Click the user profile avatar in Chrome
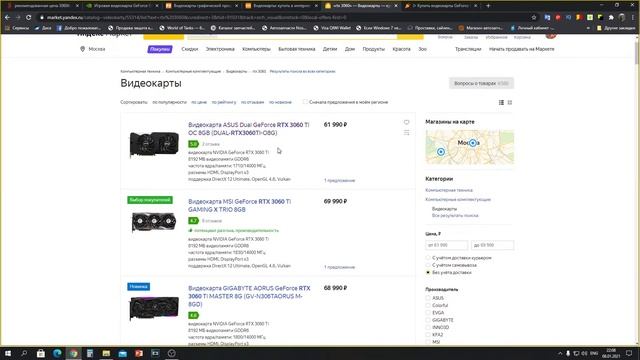This screenshot has height=360, width=640. pos(622,18)
